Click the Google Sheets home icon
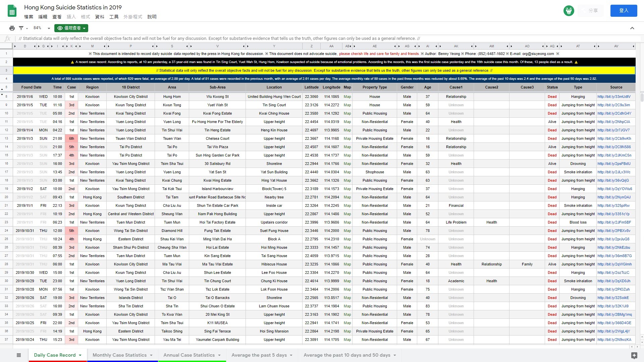Viewport: 644px width, 362px height. 12,11
